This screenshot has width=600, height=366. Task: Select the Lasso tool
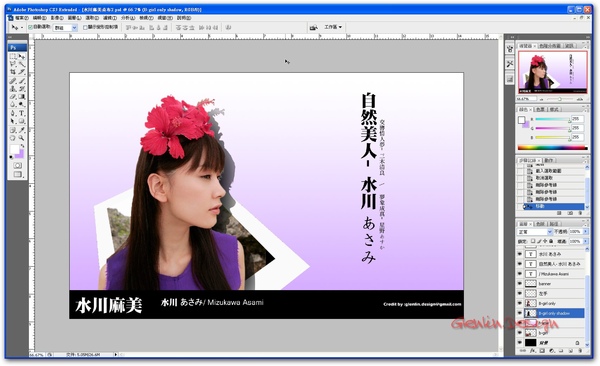coord(13,64)
